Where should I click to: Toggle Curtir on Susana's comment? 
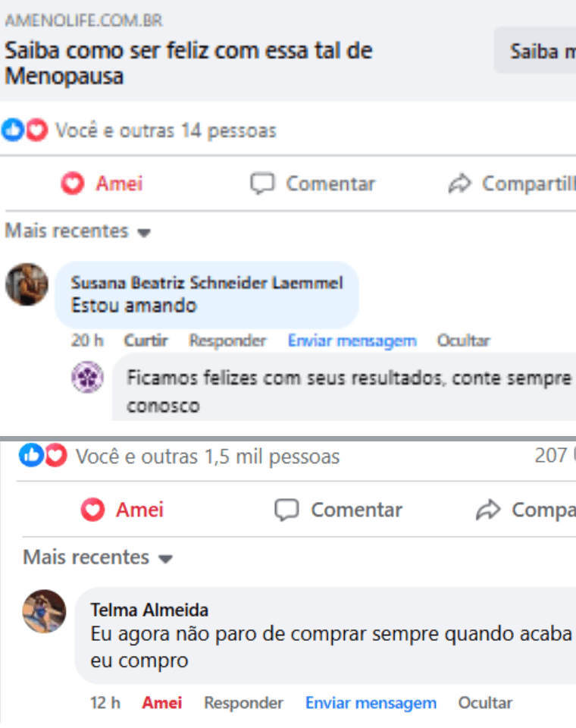(x=146, y=341)
